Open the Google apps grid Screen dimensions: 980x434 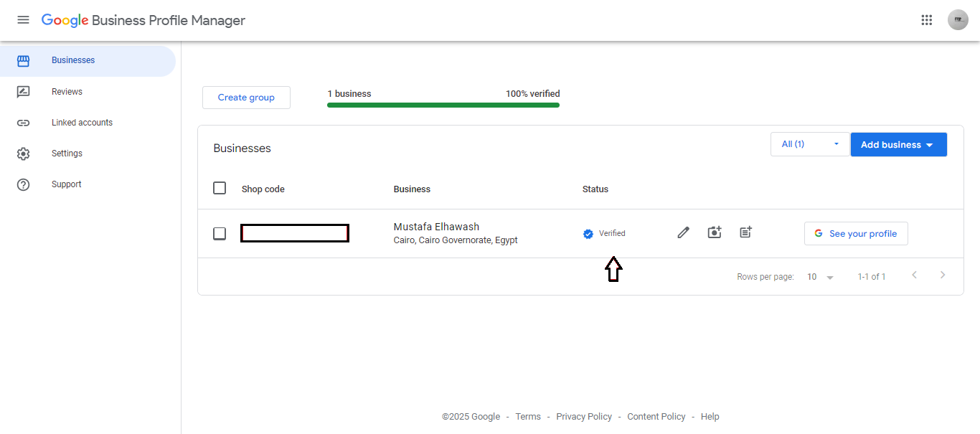pos(926,20)
